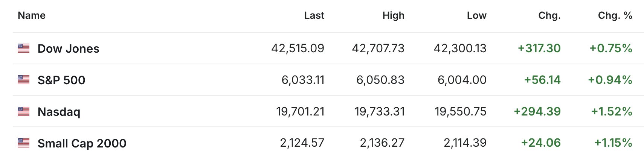Click the US flag beside Small Cap 2000
The height and width of the screenshot is (158, 644).
tap(23, 143)
